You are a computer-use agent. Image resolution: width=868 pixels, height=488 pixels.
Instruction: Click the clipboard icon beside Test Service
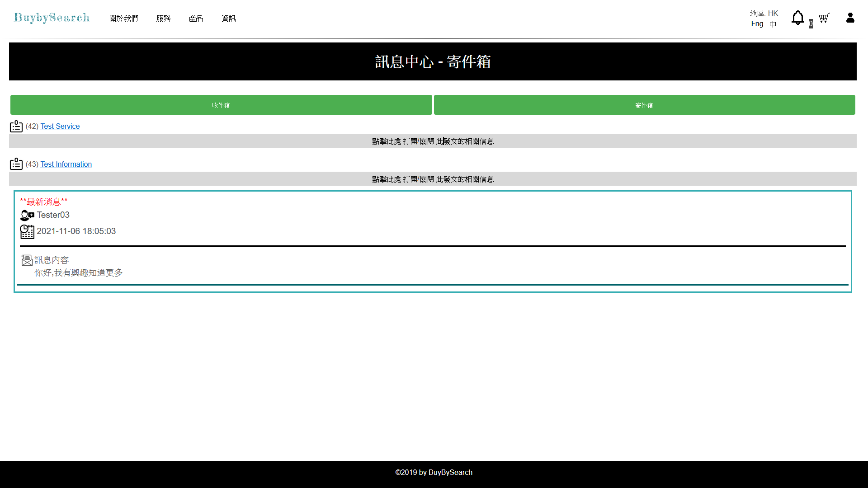click(16, 126)
